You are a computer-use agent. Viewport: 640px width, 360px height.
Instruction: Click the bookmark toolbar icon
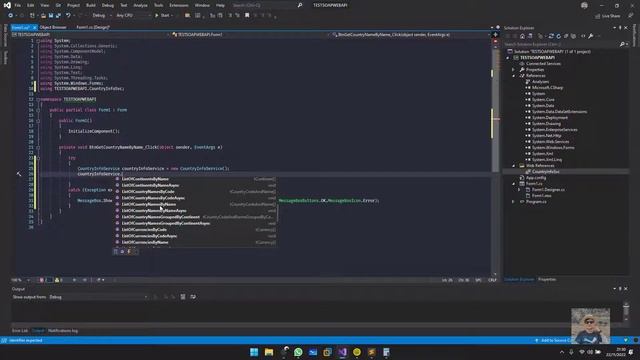(247, 16)
